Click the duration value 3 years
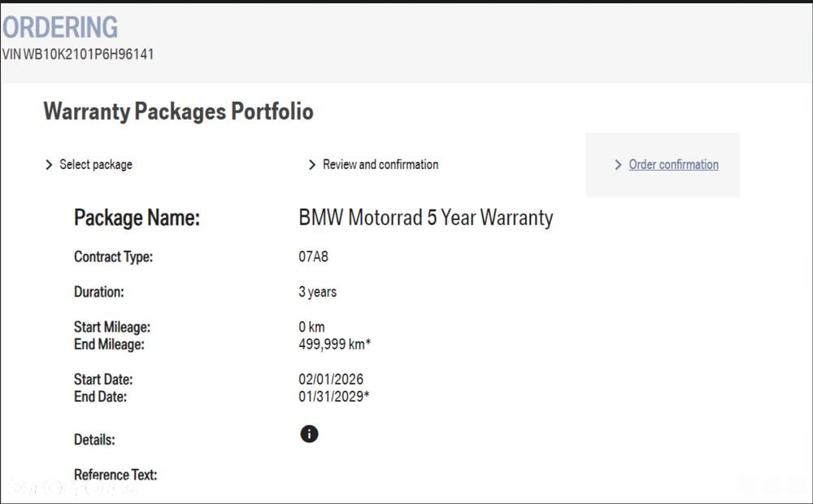This screenshot has height=504, width=813. [317, 292]
